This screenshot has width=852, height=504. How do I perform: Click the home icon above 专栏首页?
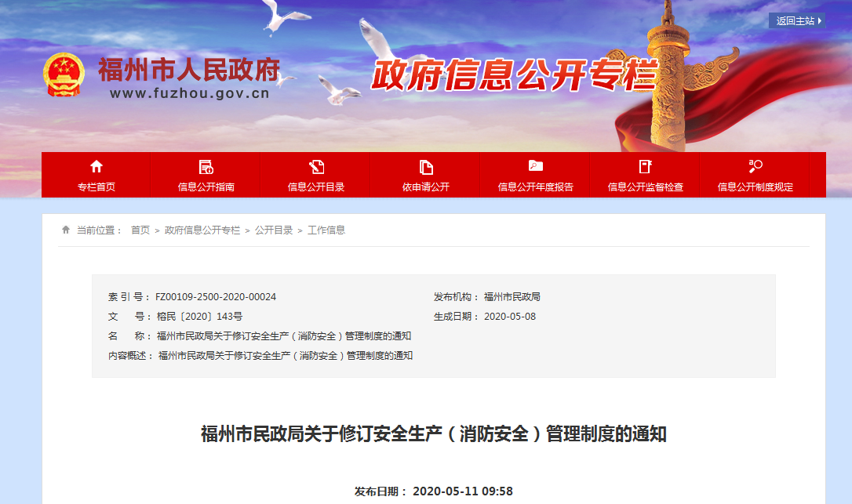pos(96,167)
